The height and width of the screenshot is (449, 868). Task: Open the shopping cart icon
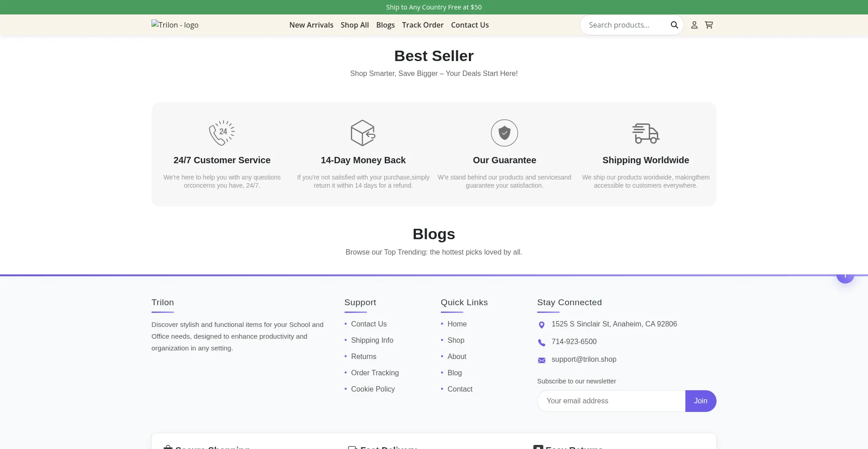[x=709, y=25]
